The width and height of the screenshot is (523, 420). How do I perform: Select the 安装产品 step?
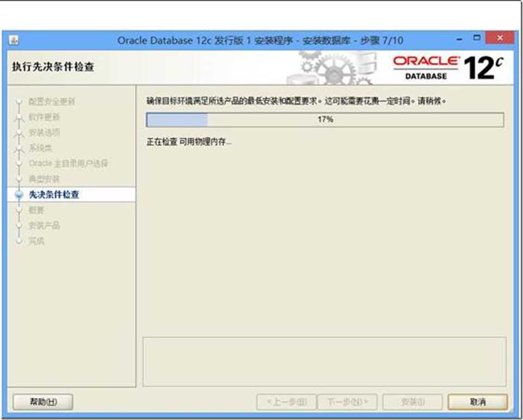pos(44,226)
